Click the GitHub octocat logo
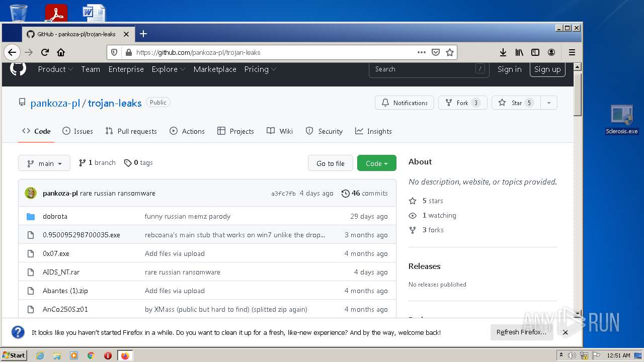This screenshot has height=362, width=644. [x=18, y=69]
